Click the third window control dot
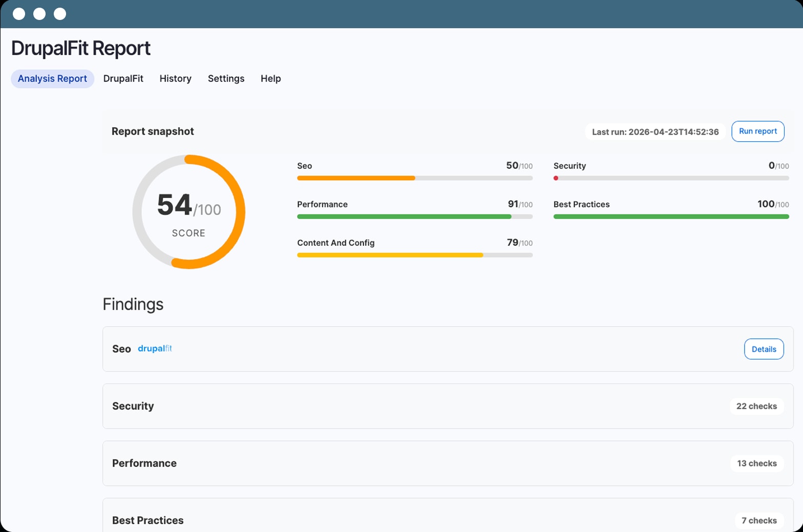 tap(60, 14)
